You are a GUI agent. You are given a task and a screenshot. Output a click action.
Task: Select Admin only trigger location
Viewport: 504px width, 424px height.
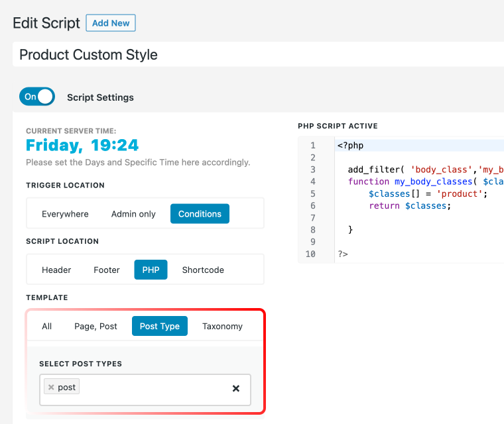coord(133,214)
